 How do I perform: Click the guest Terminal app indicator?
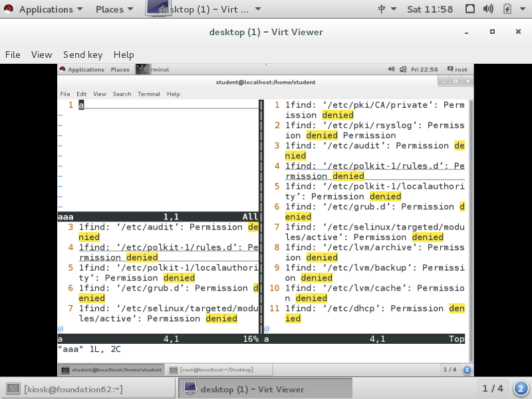153,70
